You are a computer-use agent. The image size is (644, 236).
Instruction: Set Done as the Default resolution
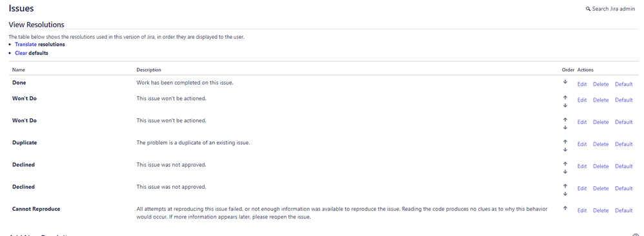tap(624, 85)
